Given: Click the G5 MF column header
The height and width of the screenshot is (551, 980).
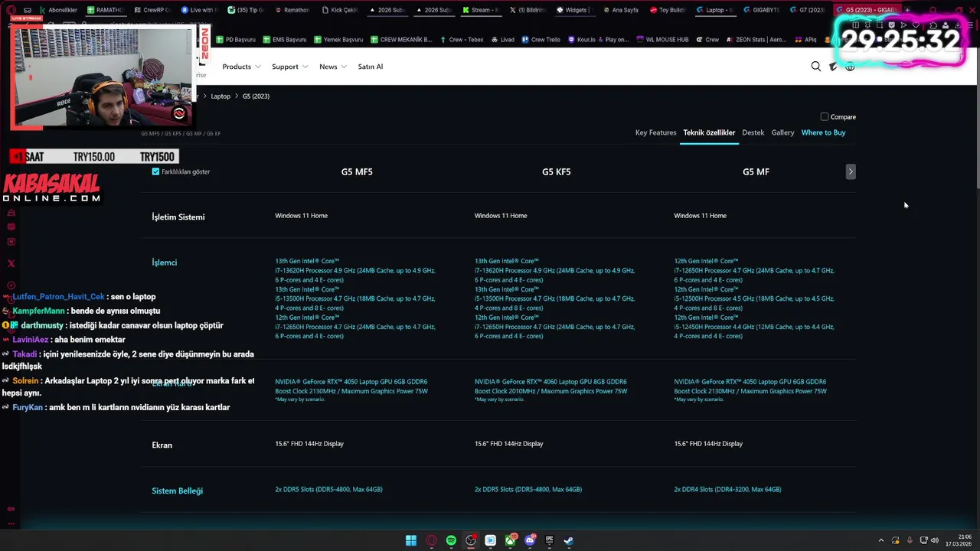Looking at the screenshot, I should point(756,172).
